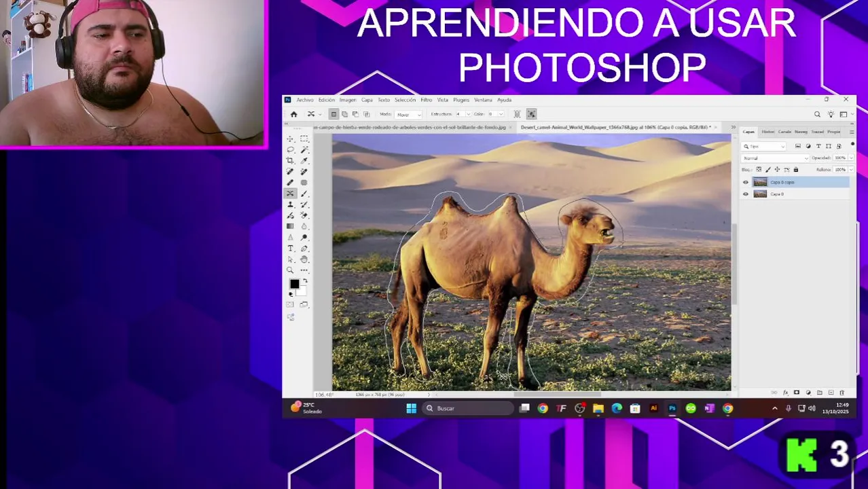Open the Modo dropdown showing Mover

(408, 115)
